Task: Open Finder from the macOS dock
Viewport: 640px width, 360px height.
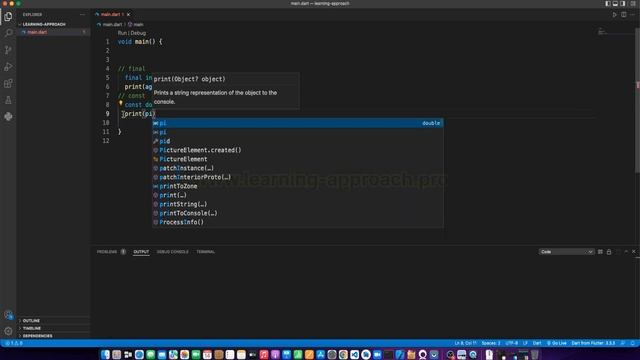Action: [105, 354]
